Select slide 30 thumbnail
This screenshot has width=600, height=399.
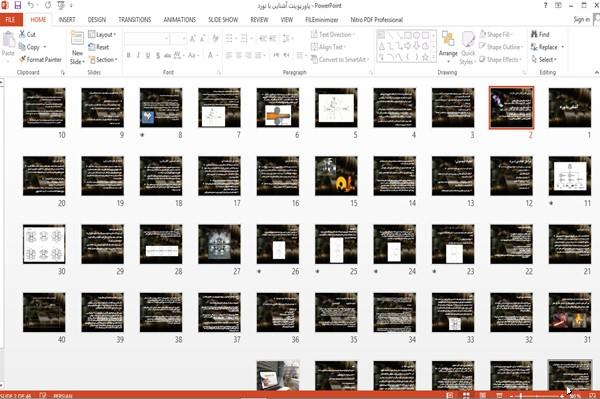(x=44, y=244)
